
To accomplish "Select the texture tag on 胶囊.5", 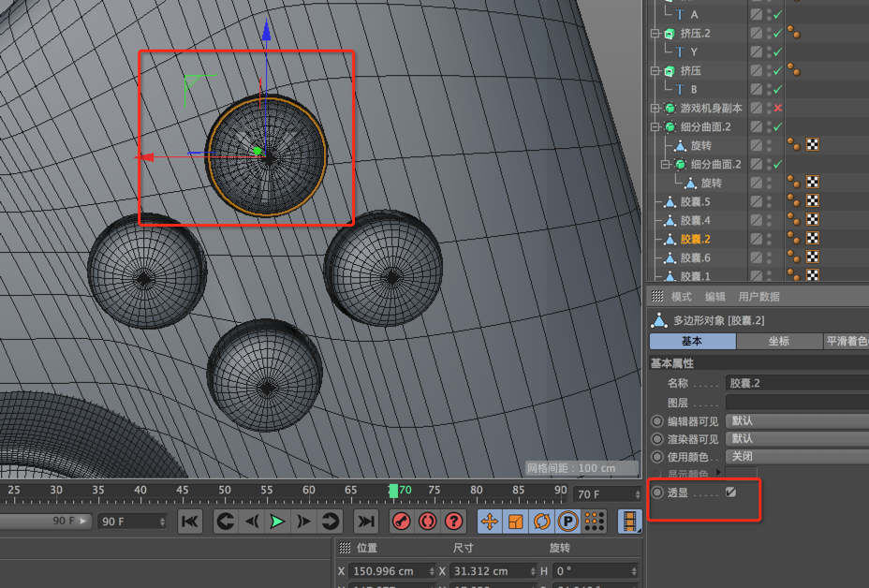I will coord(813,200).
